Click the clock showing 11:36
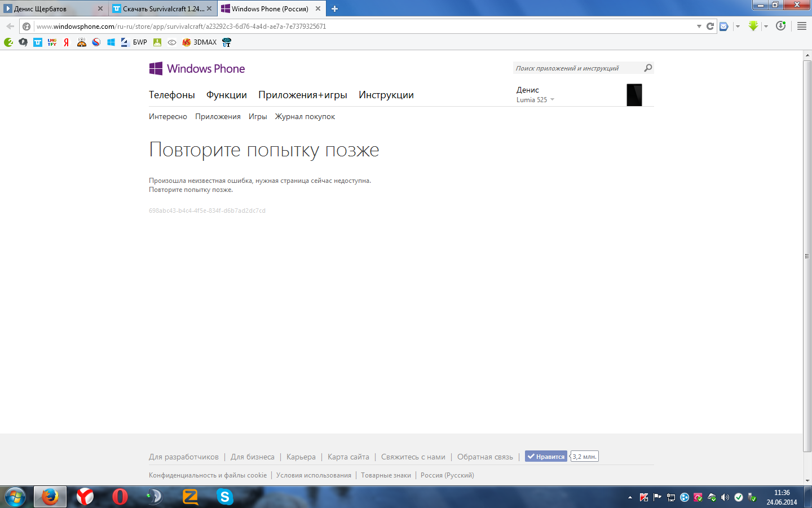The width and height of the screenshot is (812, 508). point(782,493)
